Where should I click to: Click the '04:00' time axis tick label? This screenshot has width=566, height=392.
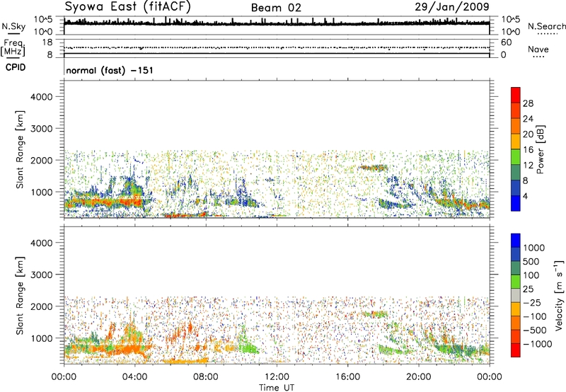coord(134,377)
